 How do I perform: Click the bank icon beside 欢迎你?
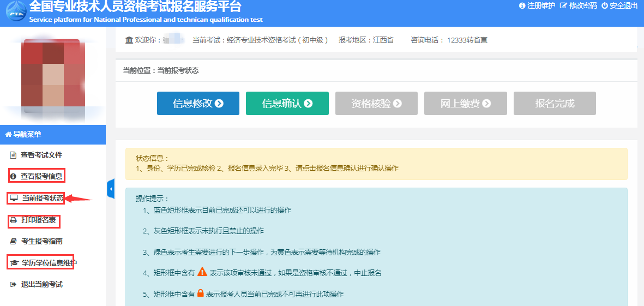click(x=129, y=40)
